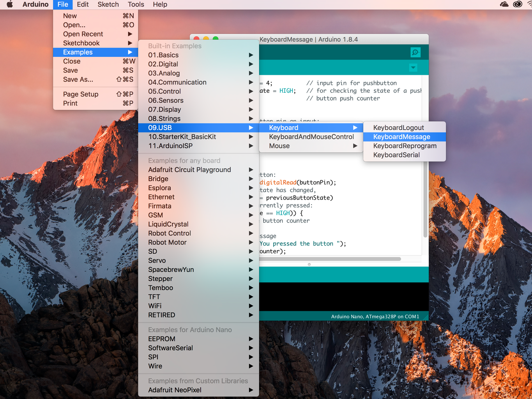
Task: Expand the 01.Basics examples
Action: tap(198, 55)
